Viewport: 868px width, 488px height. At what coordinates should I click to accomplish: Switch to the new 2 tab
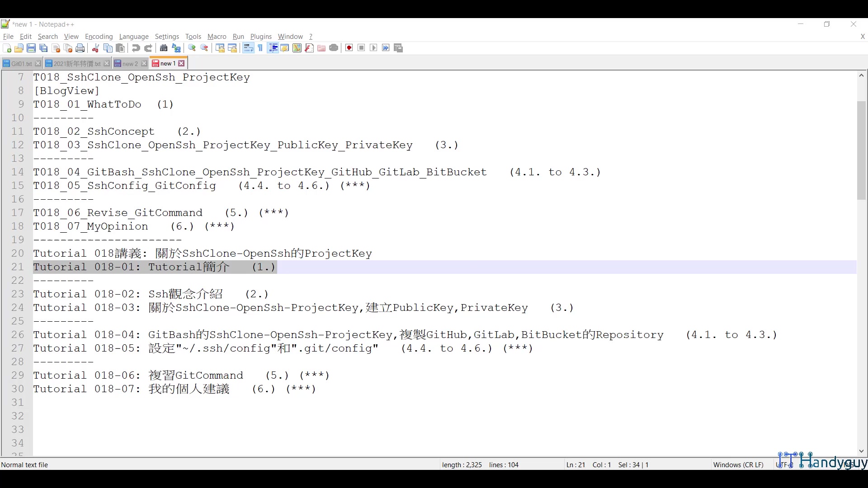click(129, 64)
